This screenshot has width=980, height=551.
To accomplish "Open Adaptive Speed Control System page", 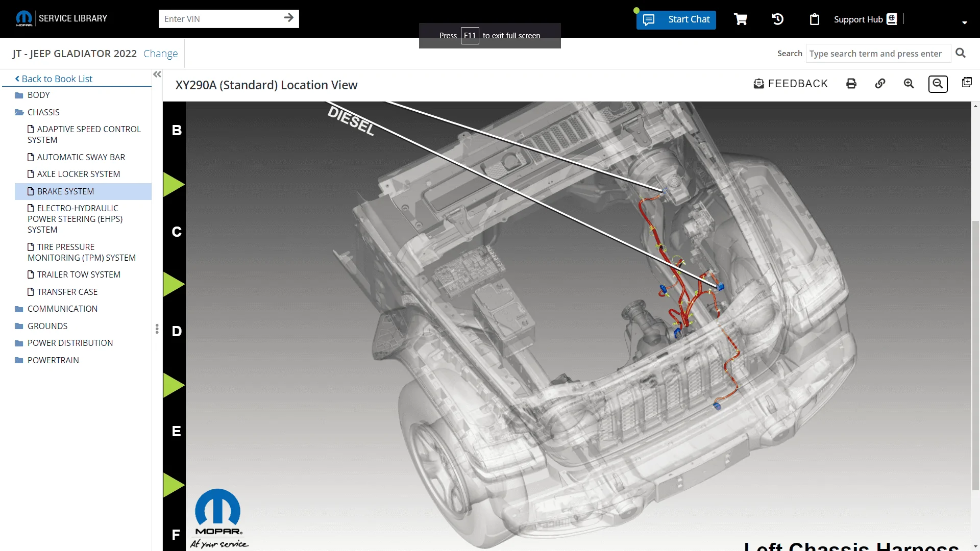I will [84, 134].
